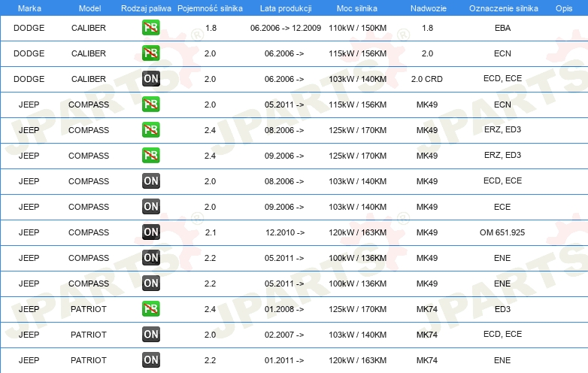Select the ON diesel icon for Compass 2.0 from 08.2006

click(x=150, y=181)
